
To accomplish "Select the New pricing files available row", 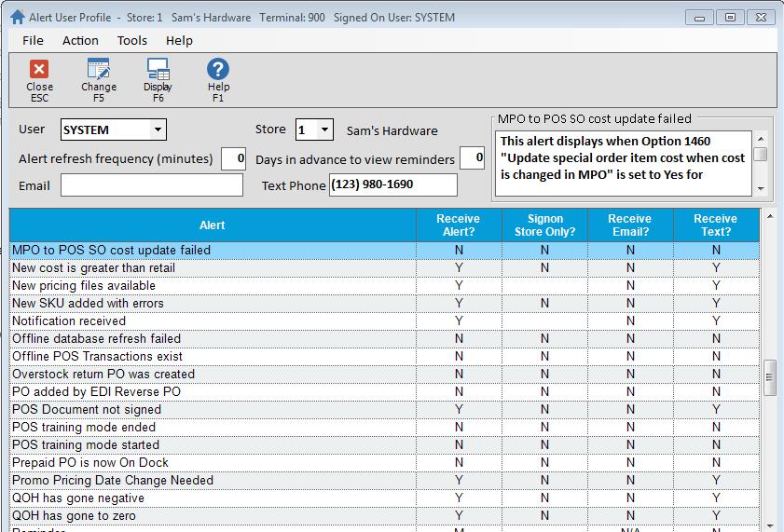I will (212, 286).
